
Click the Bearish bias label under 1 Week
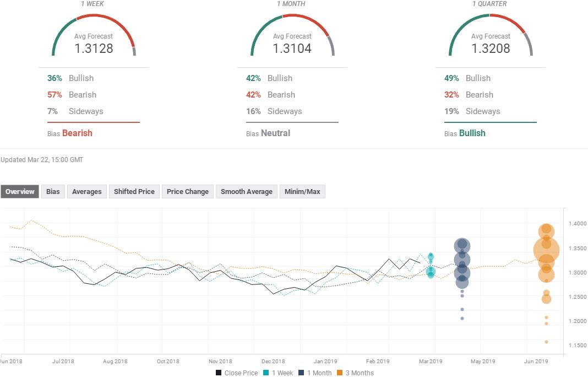77,133
